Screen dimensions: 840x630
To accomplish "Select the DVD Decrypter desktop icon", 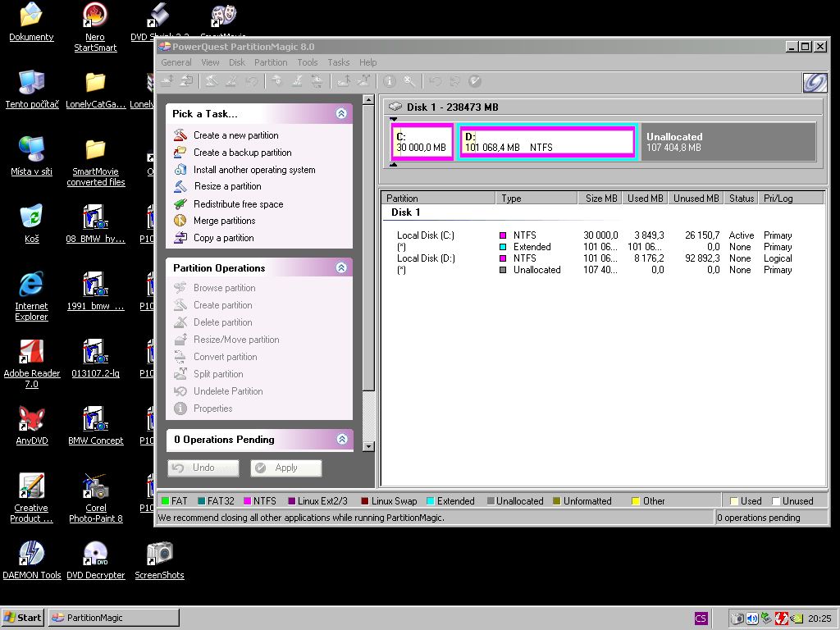I will point(95,559).
